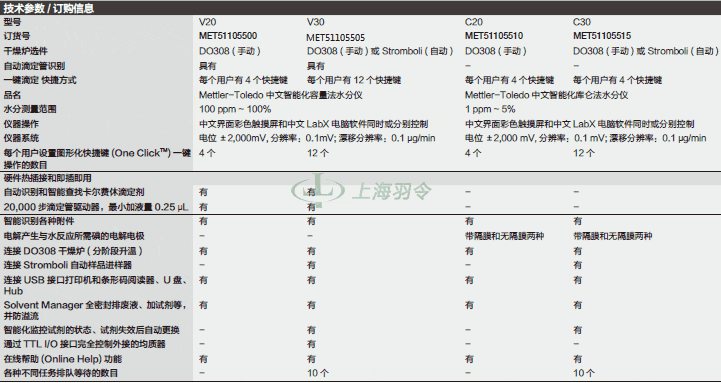Click DO308 (手动) in the V20 column
The width and height of the screenshot is (721, 383).
(230, 51)
